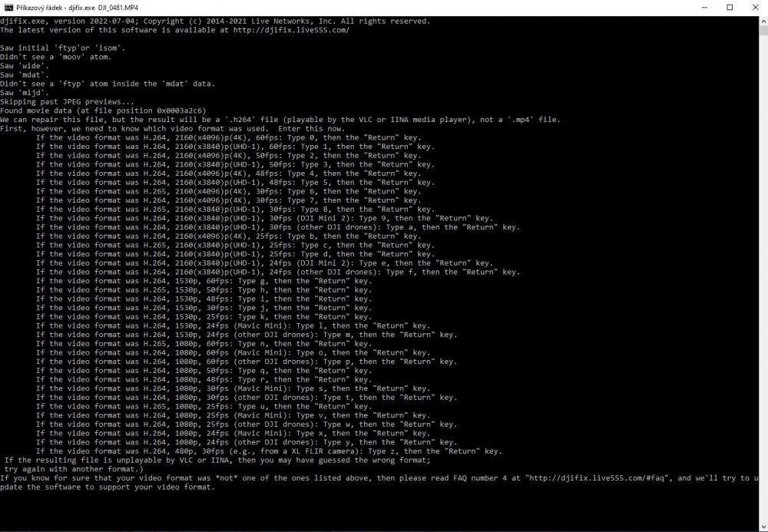Click the 'Found movie data' line
768x532 pixels.
click(x=103, y=111)
